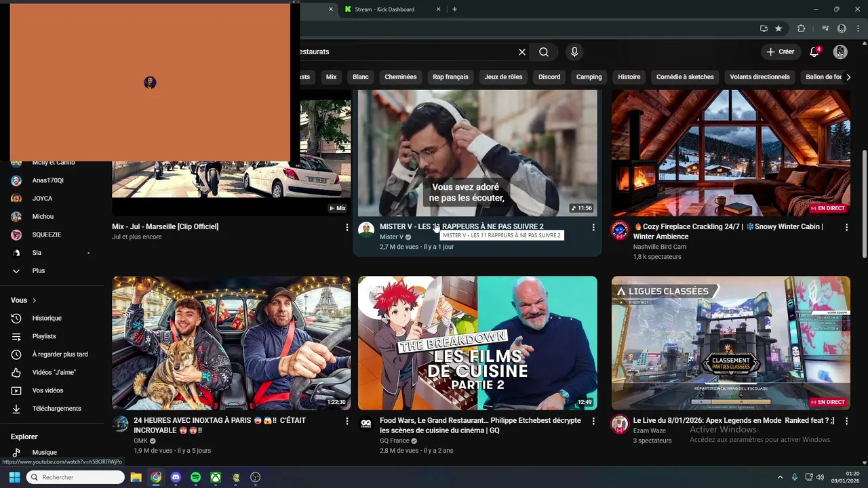Bookmark this page with the star icon
Viewport: 868px width, 488px height.
point(778,28)
